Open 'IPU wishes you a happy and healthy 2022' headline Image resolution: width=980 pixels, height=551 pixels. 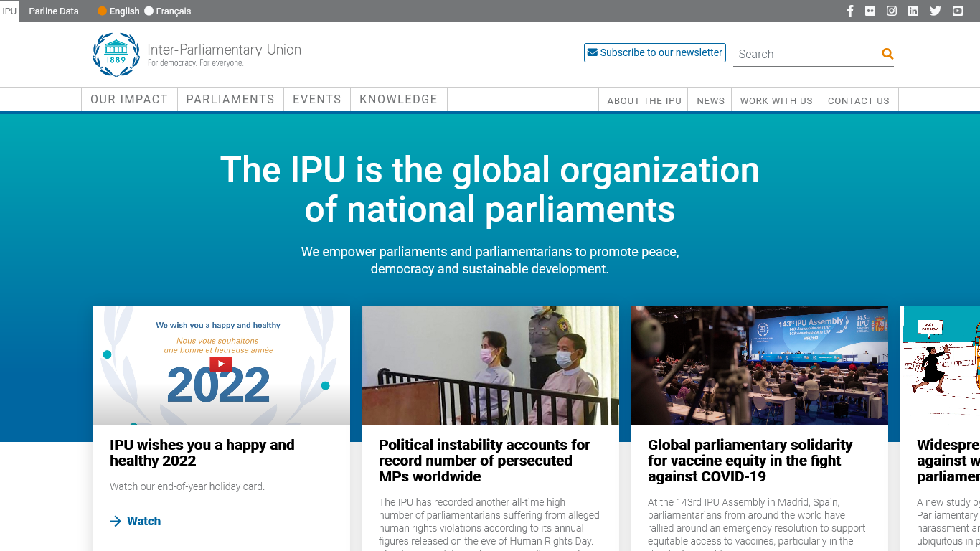coord(202,453)
